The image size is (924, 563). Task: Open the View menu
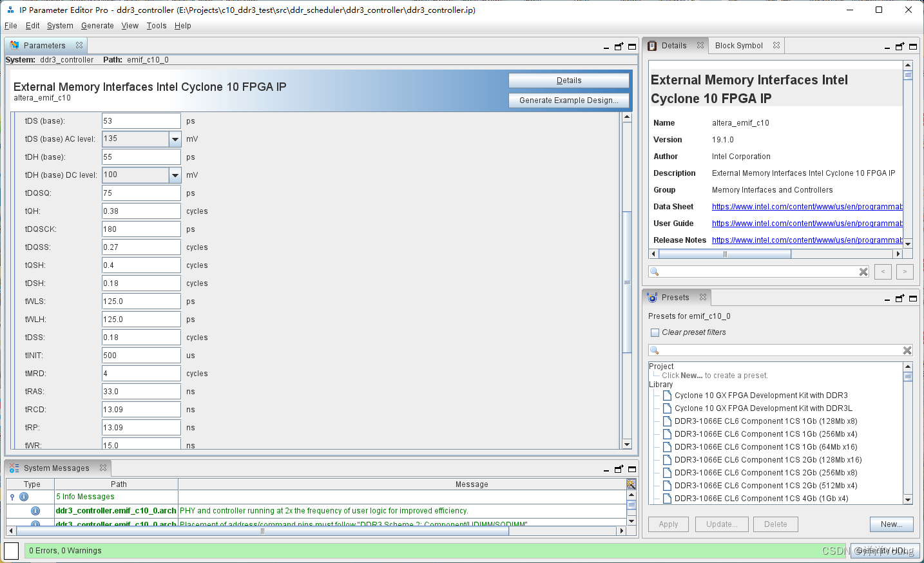click(x=130, y=26)
